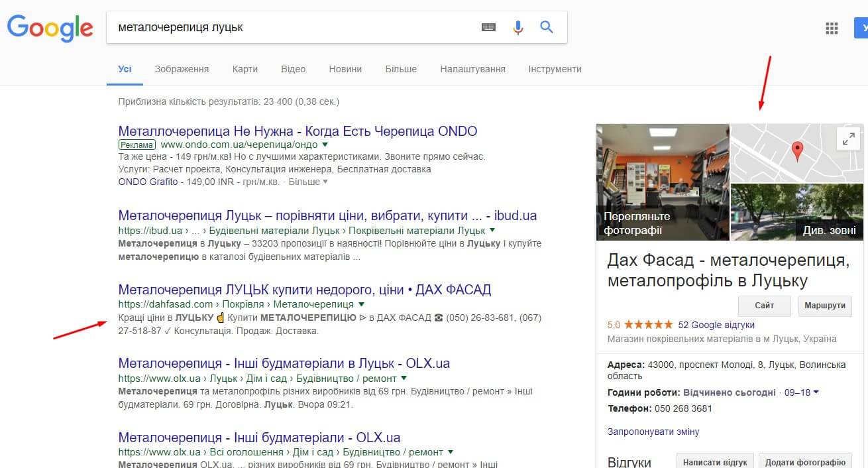Click the Маршрути button
The image size is (868, 468).
click(825, 306)
